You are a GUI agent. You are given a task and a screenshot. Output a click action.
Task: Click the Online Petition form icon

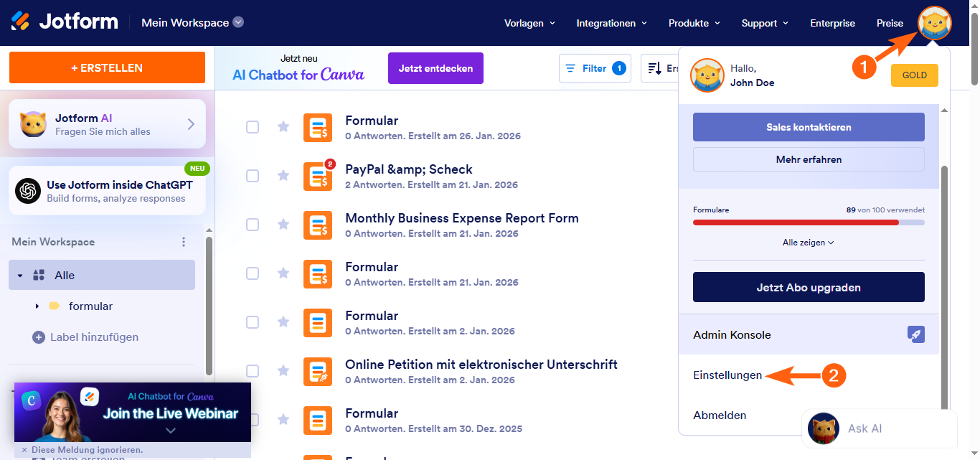tap(317, 372)
